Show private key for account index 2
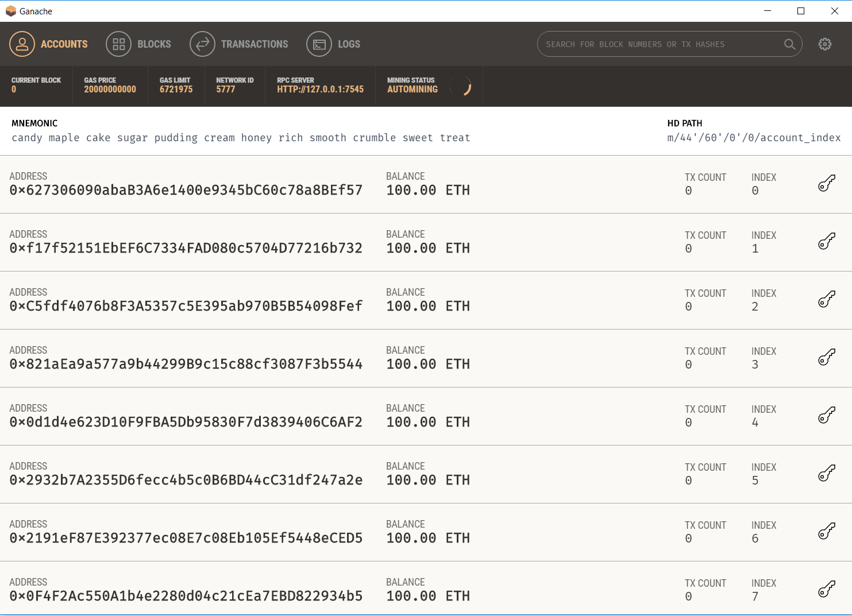852x616 pixels. [x=826, y=300]
